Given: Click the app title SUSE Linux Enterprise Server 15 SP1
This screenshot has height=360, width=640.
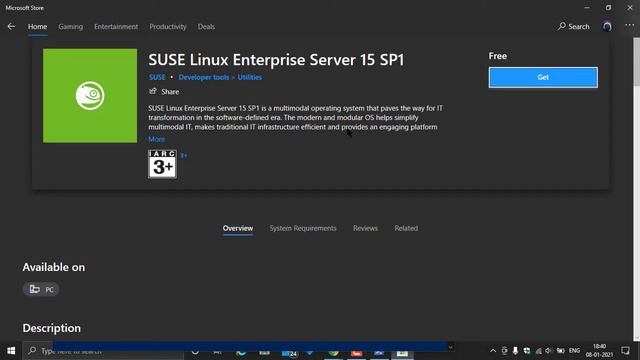Looking at the screenshot, I should [x=276, y=60].
